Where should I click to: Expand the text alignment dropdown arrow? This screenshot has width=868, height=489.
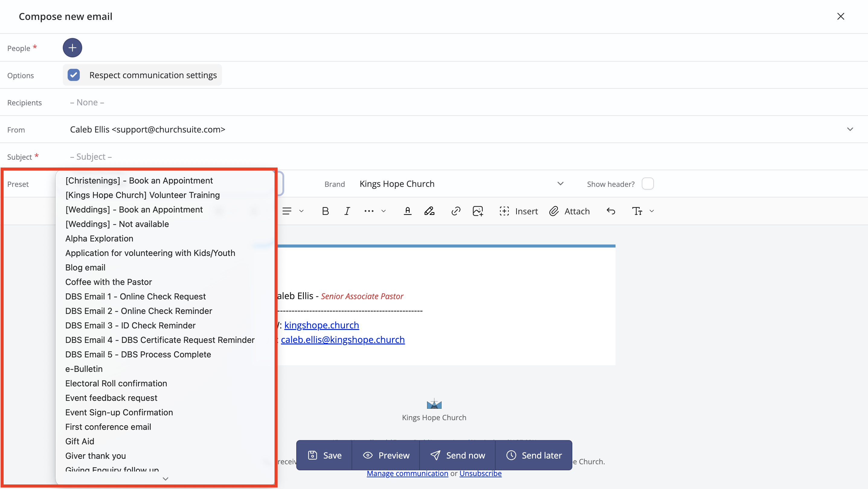[x=301, y=211]
